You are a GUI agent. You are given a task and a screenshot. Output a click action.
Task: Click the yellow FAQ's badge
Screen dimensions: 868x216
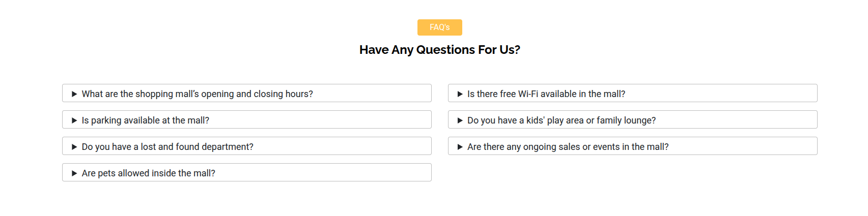pyautogui.click(x=440, y=27)
